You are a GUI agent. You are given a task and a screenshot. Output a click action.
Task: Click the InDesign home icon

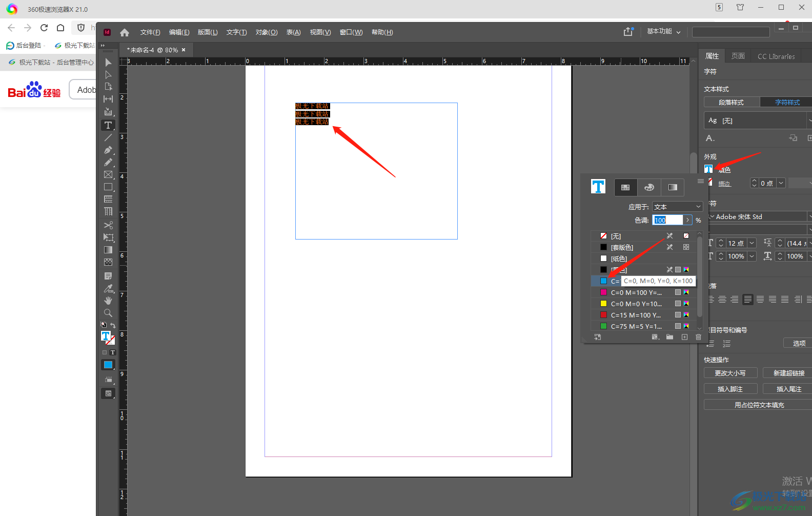(125, 32)
